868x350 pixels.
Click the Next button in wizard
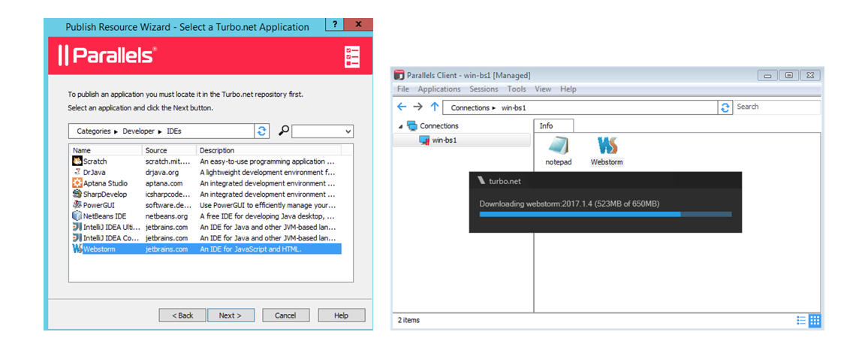point(231,315)
